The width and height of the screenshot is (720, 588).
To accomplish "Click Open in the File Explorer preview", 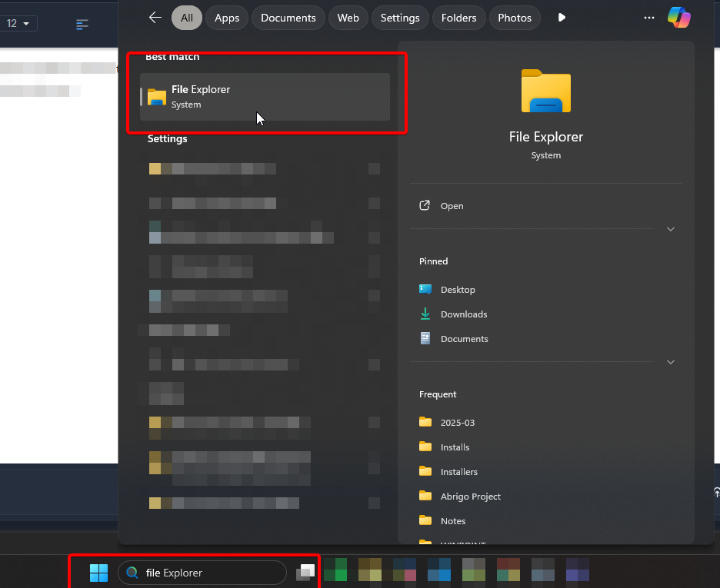I will 452,206.
